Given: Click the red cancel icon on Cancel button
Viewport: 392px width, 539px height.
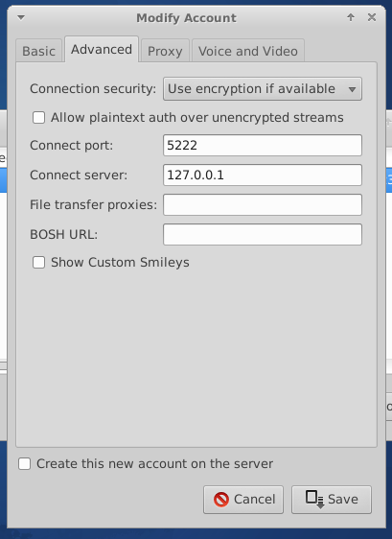Looking at the screenshot, I should [221, 500].
